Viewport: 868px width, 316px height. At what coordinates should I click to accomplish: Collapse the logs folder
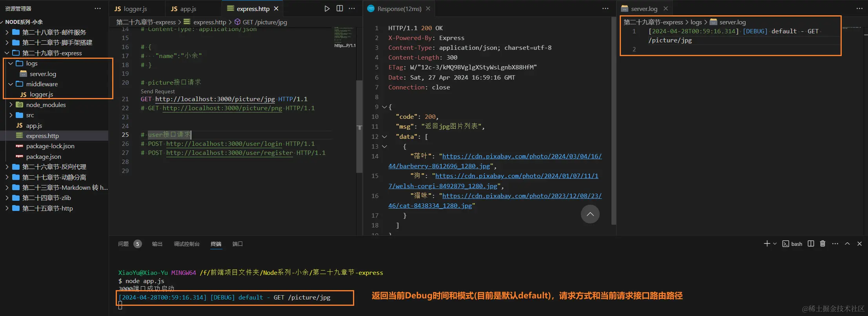pos(11,63)
